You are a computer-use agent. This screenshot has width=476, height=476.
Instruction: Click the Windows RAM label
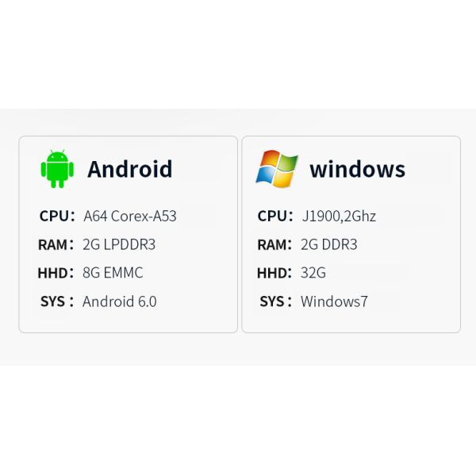click(273, 244)
